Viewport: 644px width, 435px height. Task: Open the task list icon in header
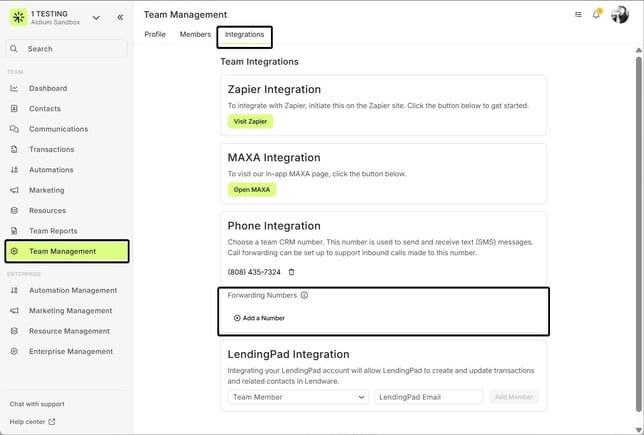pos(578,15)
